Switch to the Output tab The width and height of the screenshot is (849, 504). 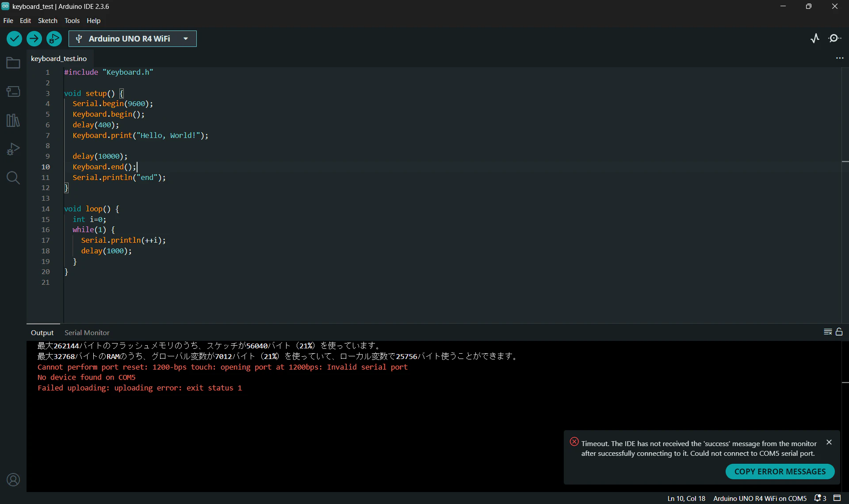(x=42, y=332)
